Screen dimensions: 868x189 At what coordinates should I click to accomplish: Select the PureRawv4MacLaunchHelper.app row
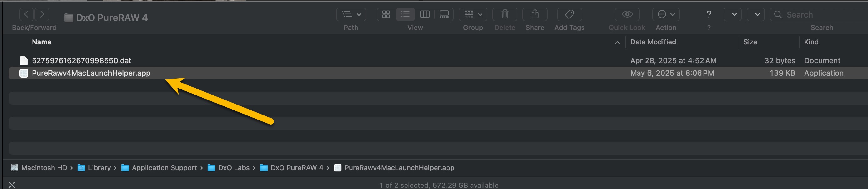pyautogui.click(x=438, y=73)
